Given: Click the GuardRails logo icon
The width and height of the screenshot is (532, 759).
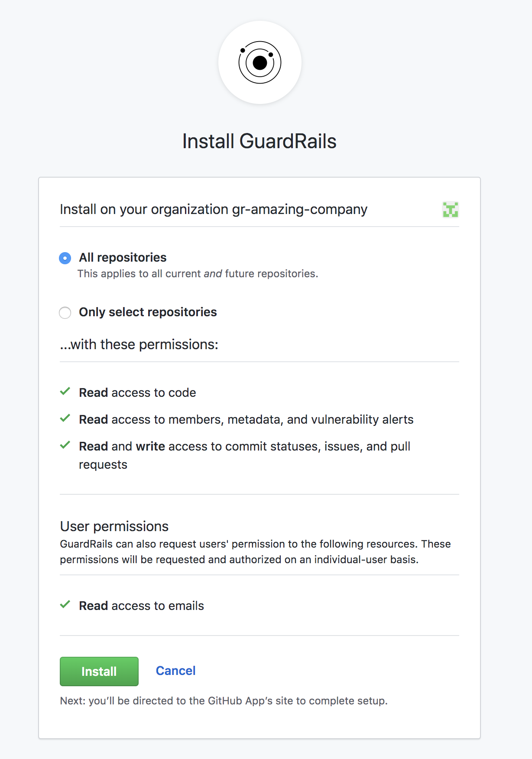Looking at the screenshot, I should click(260, 62).
